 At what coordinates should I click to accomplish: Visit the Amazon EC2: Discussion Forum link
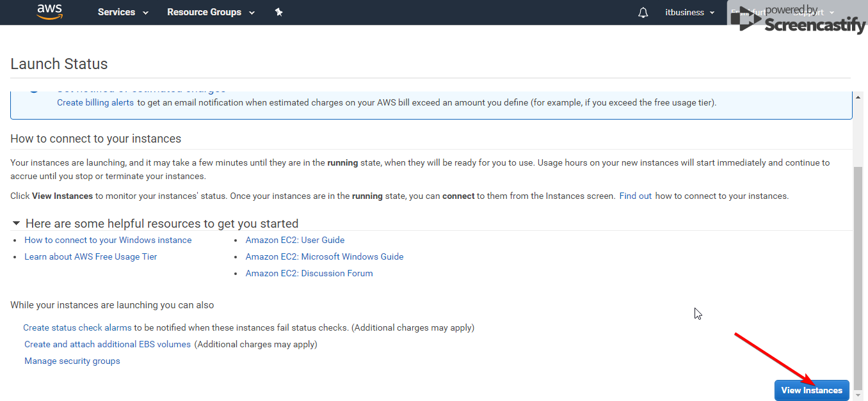309,273
